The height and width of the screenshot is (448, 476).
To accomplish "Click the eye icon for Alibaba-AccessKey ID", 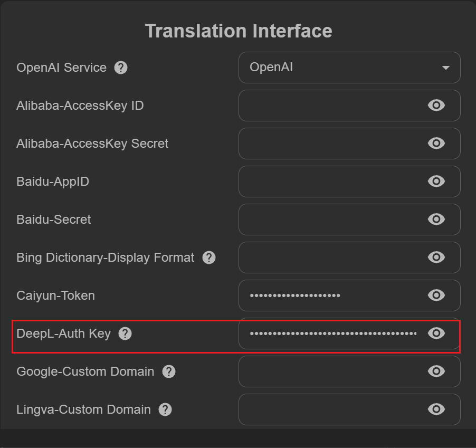I will coord(436,106).
